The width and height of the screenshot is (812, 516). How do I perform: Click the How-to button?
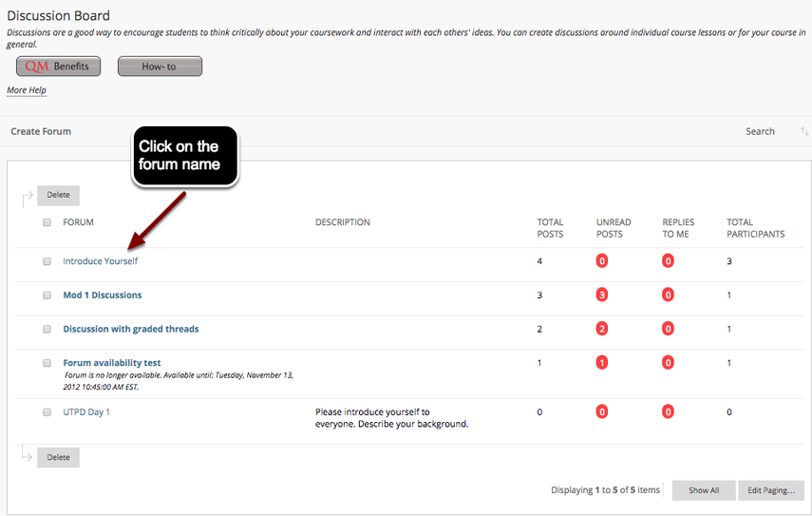pyautogui.click(x=160, y=67)
